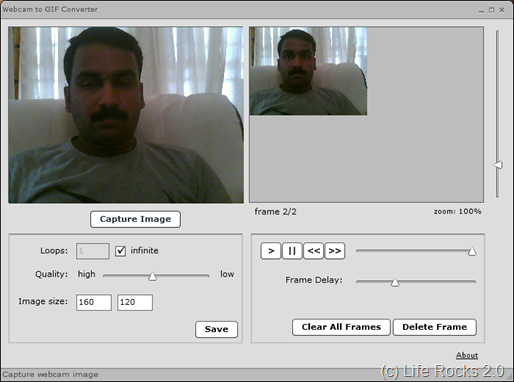Click the frame position slider handle

tap(472, 251)
